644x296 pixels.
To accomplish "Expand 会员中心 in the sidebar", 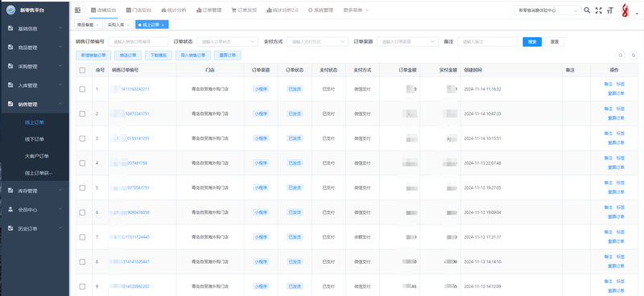I will pos(35,210).
